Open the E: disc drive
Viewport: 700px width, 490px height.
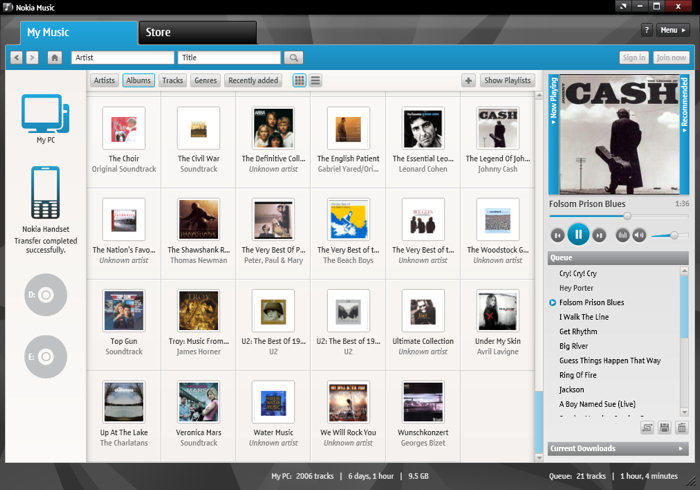click(46, 357)
